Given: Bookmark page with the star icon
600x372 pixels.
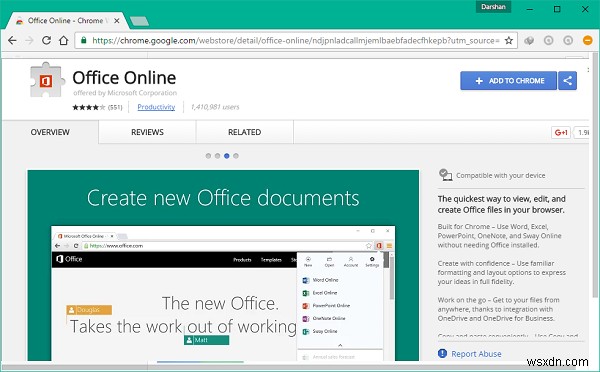Looking at the screenshot, I should pos(509,40).
